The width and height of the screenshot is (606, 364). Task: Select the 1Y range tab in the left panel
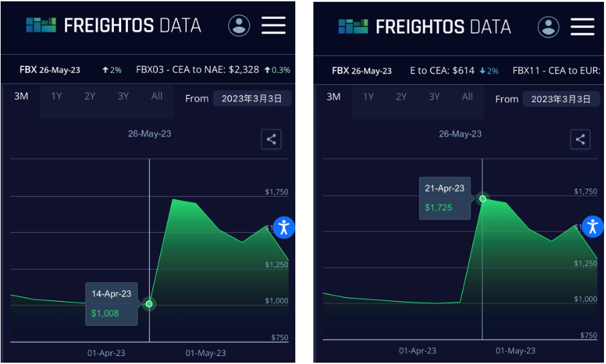(x=56, y=96)
